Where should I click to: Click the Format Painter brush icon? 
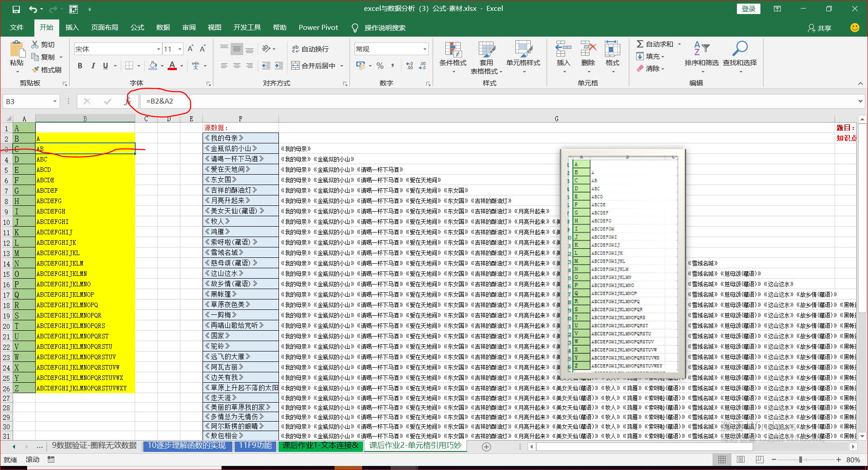tap(35, 70)
